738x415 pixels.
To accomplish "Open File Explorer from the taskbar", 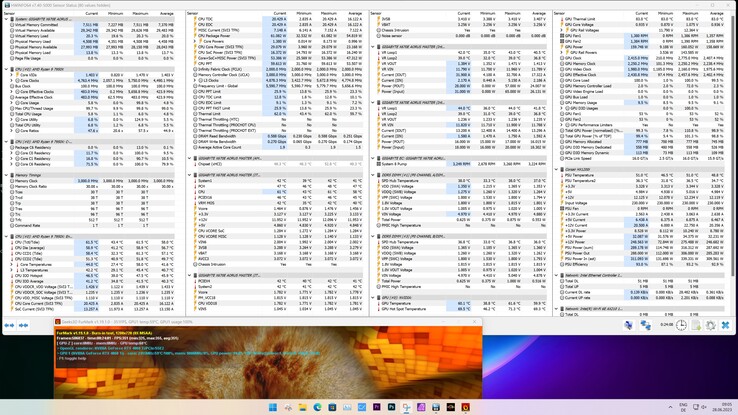I will click(x=303, y=407).
